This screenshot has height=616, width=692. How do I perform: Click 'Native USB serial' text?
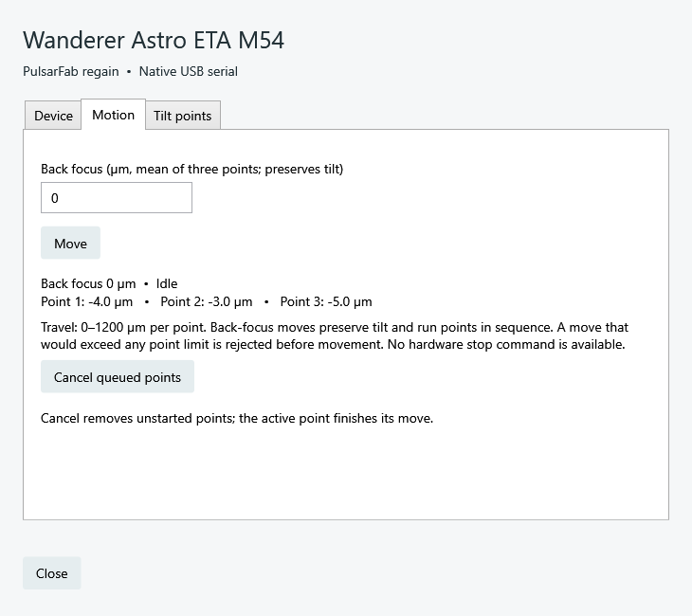[189, 71]
